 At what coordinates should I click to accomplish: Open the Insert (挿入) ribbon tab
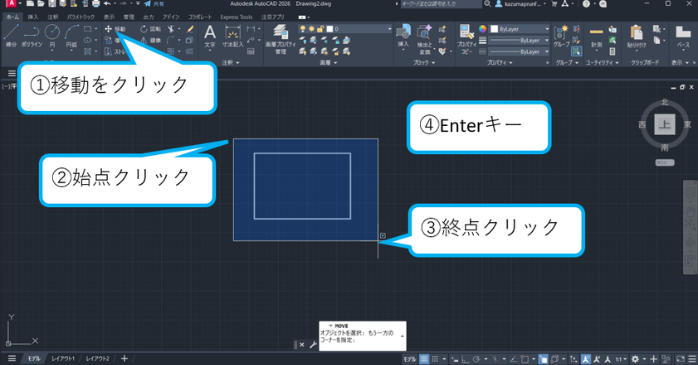pos(33,17)
